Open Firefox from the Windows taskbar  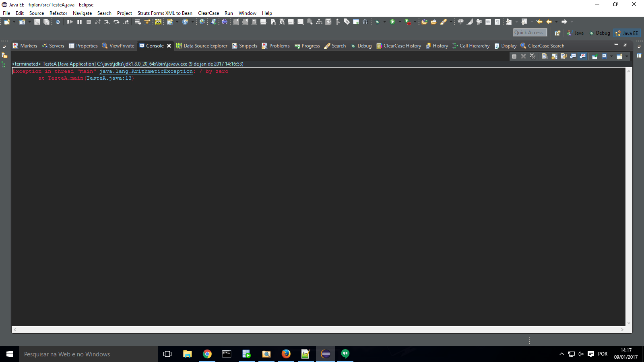(286, 354)
